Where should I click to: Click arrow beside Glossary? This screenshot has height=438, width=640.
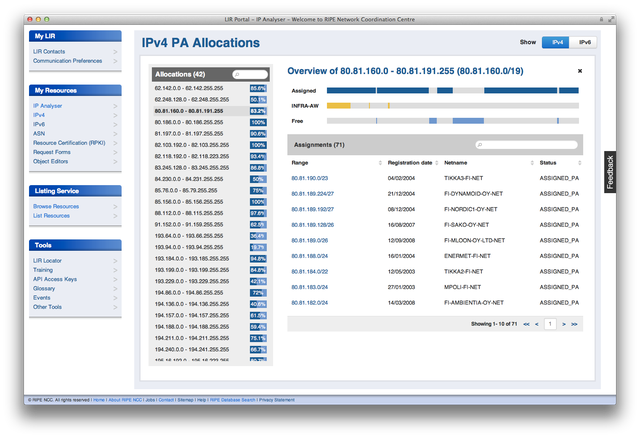[115, 289]
